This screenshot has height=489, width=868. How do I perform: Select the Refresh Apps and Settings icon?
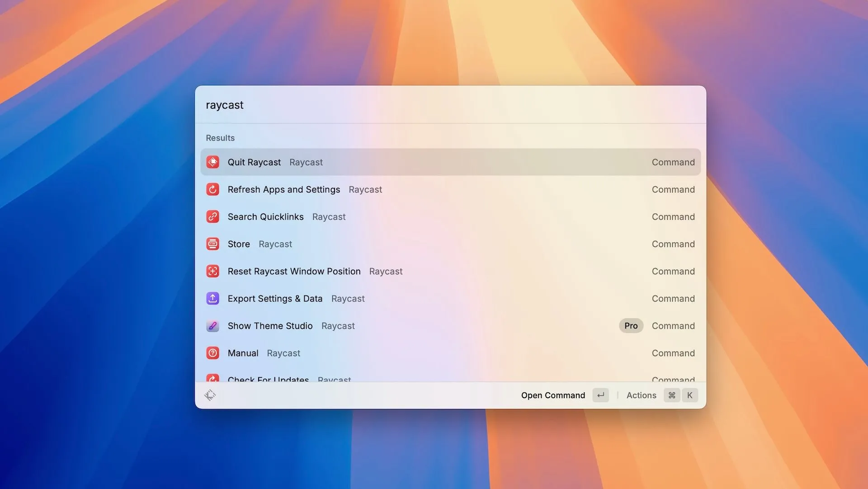tap(212, 189)
